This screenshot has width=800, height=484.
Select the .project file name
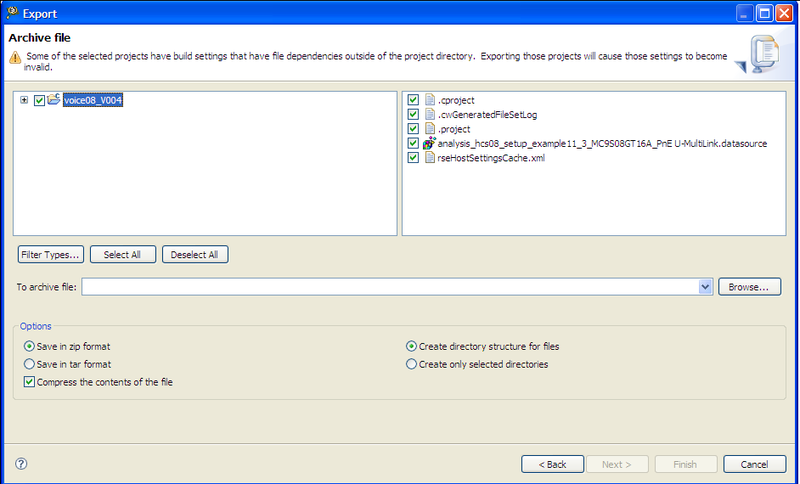pos(454,129)
